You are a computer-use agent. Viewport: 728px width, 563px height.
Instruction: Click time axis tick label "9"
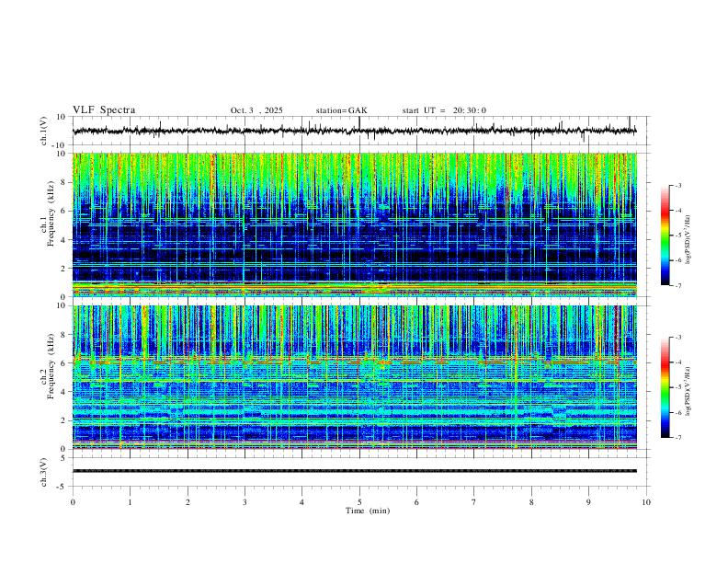(588, 502)
